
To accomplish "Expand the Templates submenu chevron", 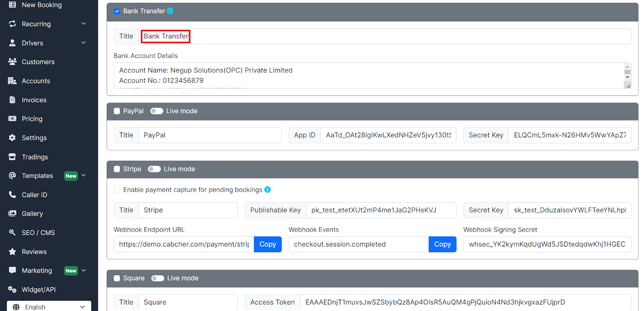I will pos(84,176).
